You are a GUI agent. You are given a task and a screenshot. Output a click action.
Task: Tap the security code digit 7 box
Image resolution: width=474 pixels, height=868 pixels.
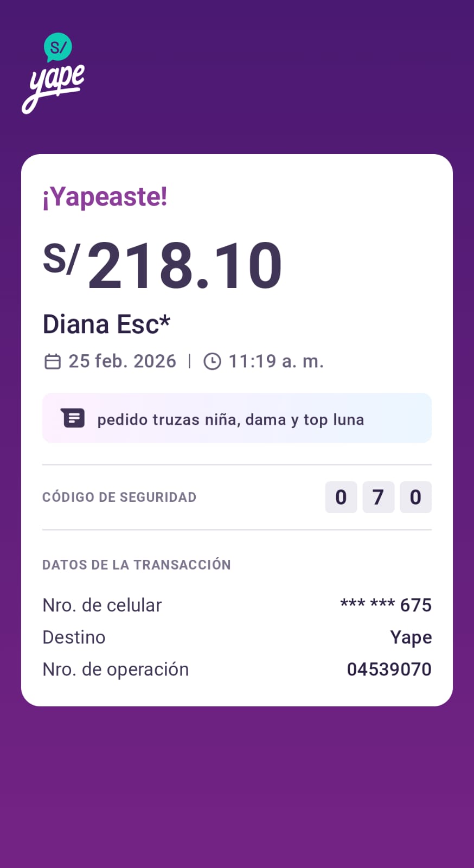tap(378, 497)
